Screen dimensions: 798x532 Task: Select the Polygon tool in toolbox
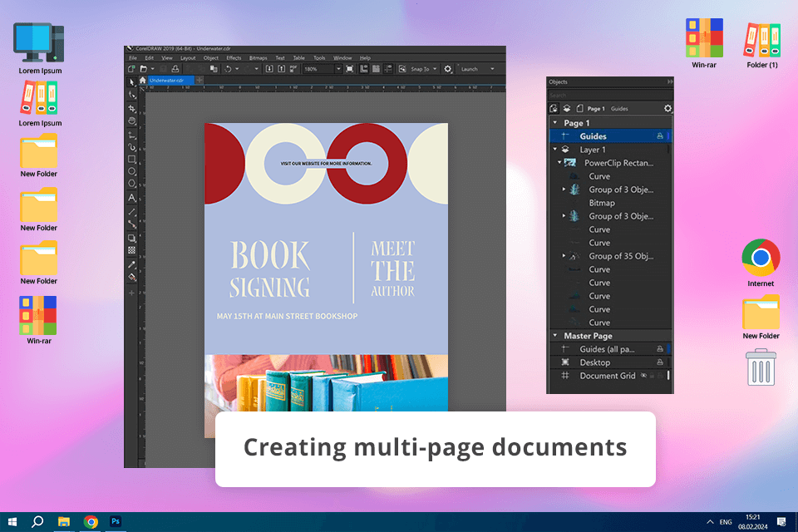pos(132,184)
